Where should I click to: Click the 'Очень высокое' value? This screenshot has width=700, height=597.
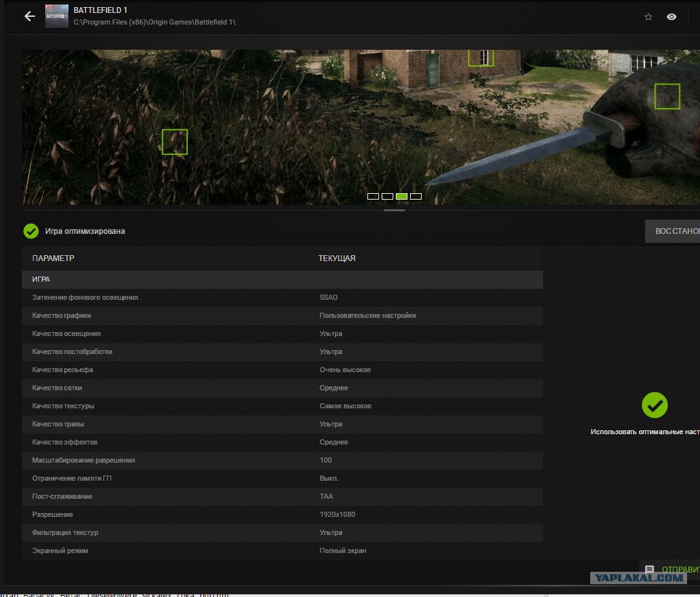pos(345,370)
